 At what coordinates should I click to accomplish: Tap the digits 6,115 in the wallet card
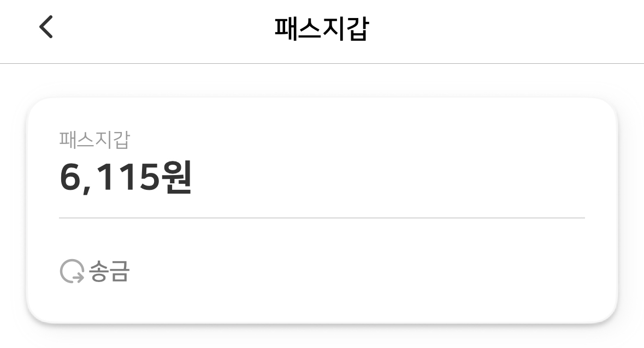[x=109, y=178]
